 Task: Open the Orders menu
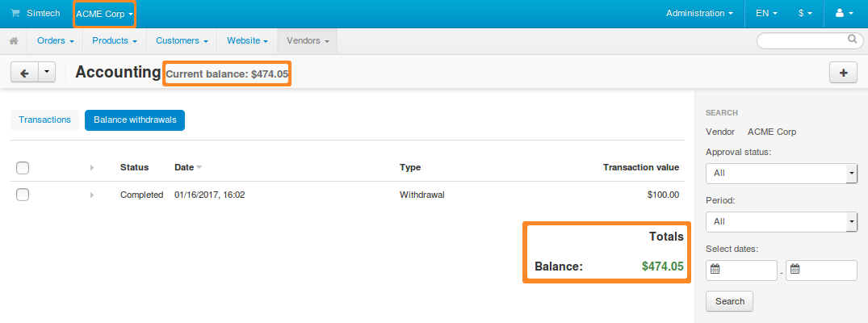click(x=56, y=41)
